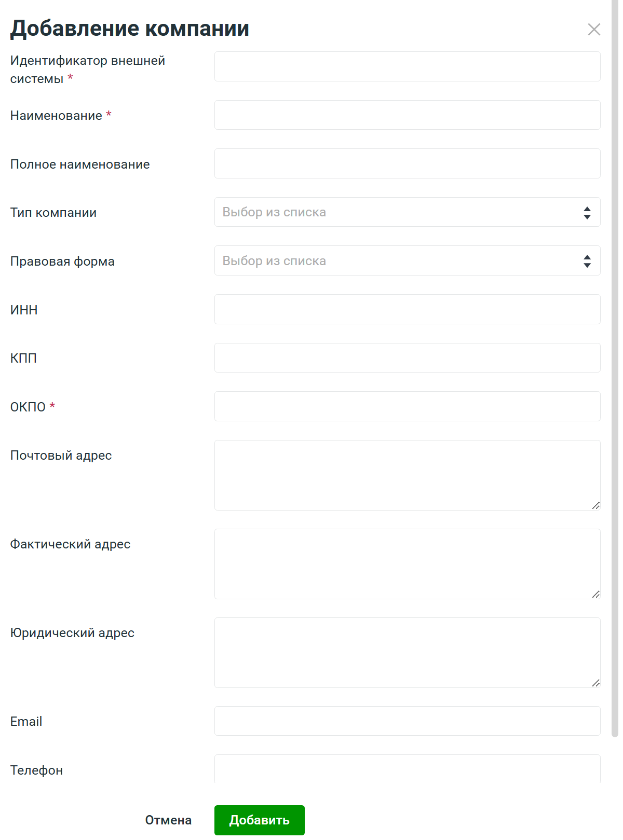The width and height of the screenshot is (623, 840).
Task: Click the Почтовый адрес resize handle
Action: point(596,505)
